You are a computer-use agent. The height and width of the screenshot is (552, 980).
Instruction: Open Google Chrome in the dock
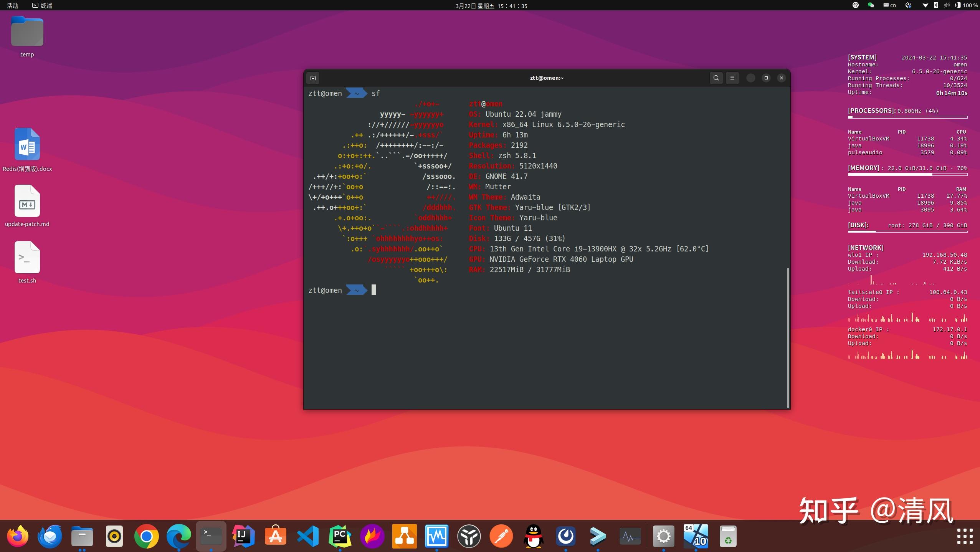(x=146, y=536)
